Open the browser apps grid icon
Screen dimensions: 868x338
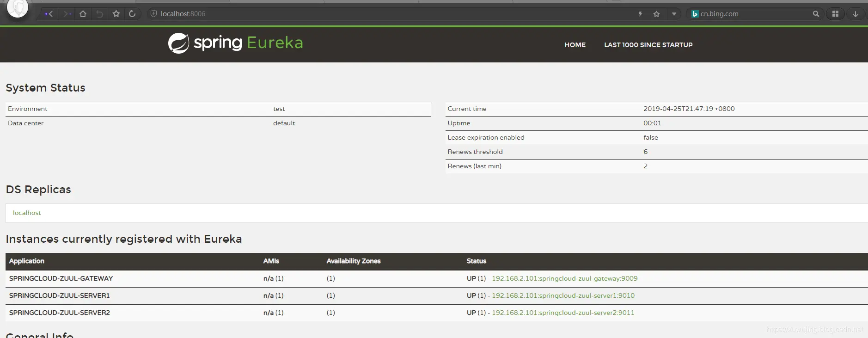point(835,14)
